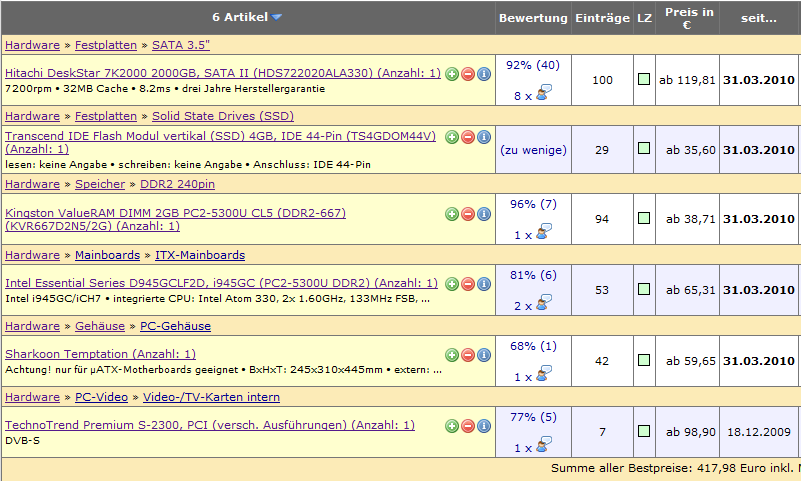Open TechnoTrend Premium S-2300 product link
Image resolution: width=801 pixels, height=481 pixels.
point(210,425)
